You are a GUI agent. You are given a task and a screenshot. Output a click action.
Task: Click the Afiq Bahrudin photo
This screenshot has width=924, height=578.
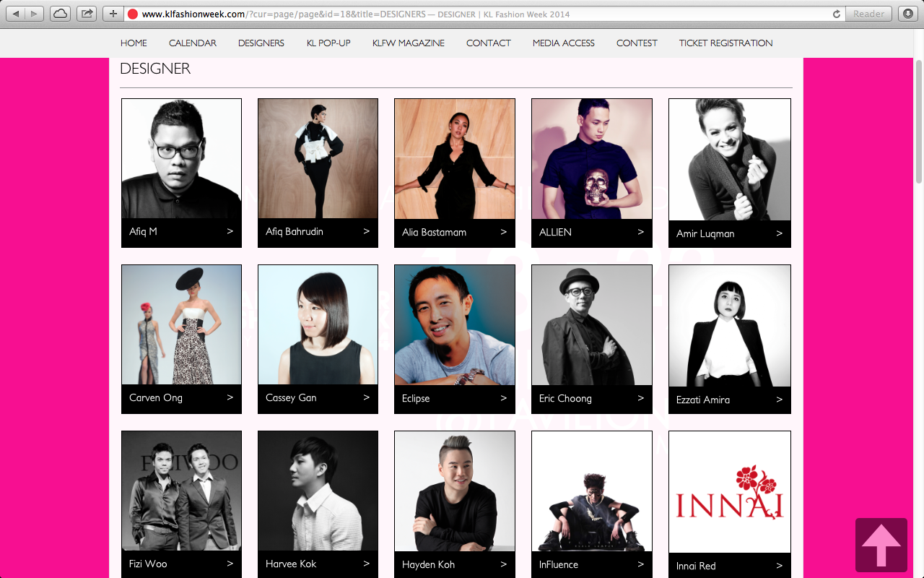coord(318,159)
